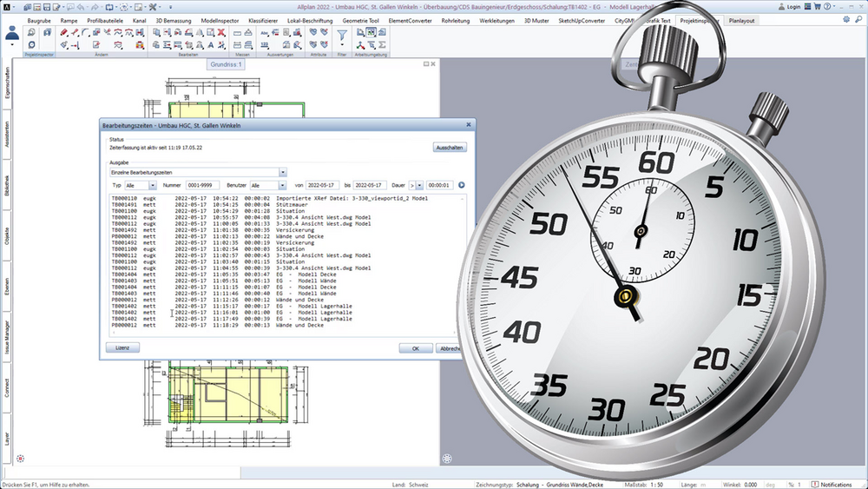The width and height of the screenshot is (868, 489).
Task: Expand the Einzelne Bearbeitungszeiten output dropdown
Action: click(282, 172)
